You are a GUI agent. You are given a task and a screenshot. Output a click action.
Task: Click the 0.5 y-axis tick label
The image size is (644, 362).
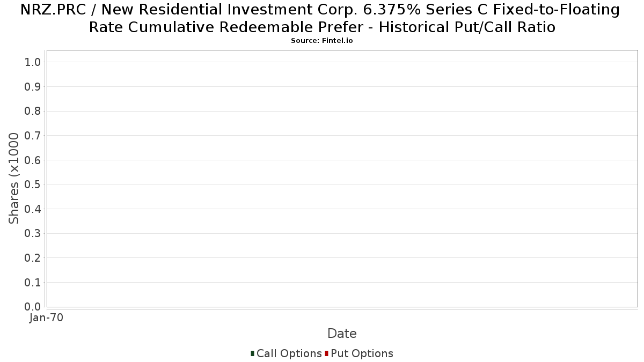point(33,184)
